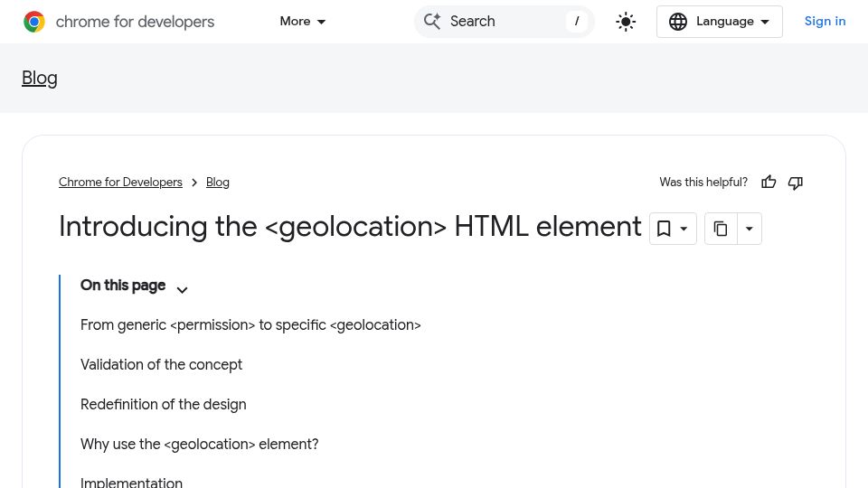Jump to Redefinition of the design
Screen dimensions: 868x488
pyautogui.click(x=164, y=405)
